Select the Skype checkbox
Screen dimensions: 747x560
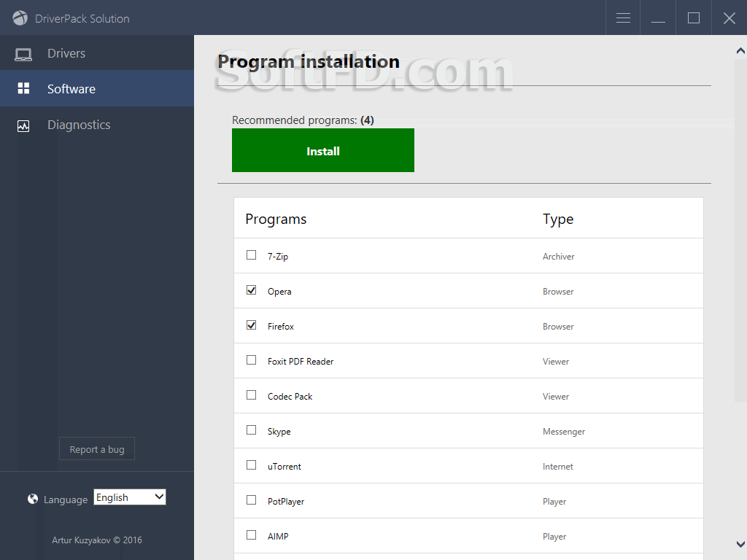pos(251,430)
